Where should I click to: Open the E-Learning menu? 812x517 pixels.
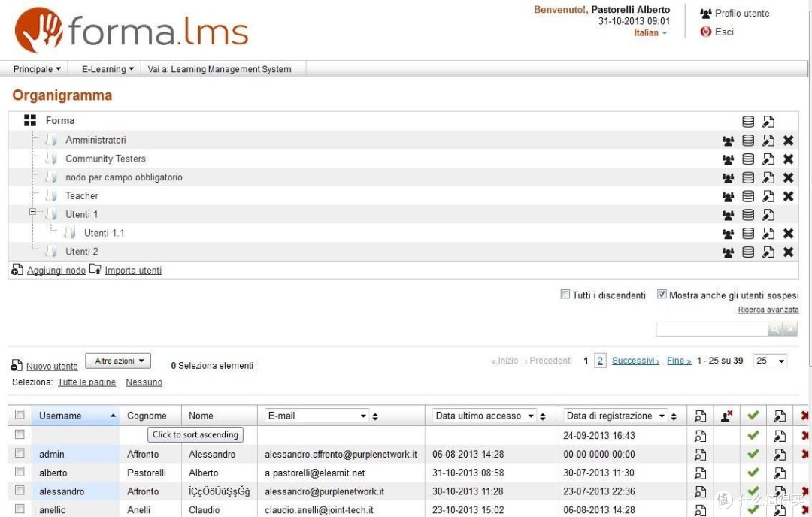click(108, 69)
